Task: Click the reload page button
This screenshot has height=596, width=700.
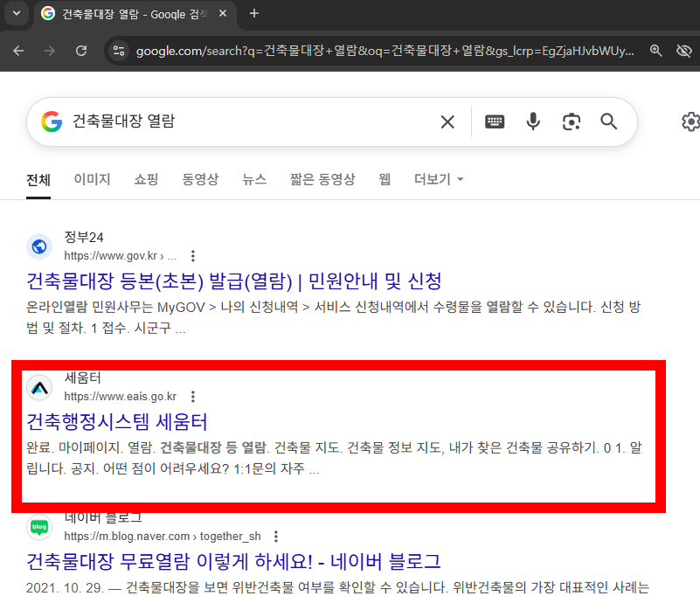Action: (x=81, y=51)
